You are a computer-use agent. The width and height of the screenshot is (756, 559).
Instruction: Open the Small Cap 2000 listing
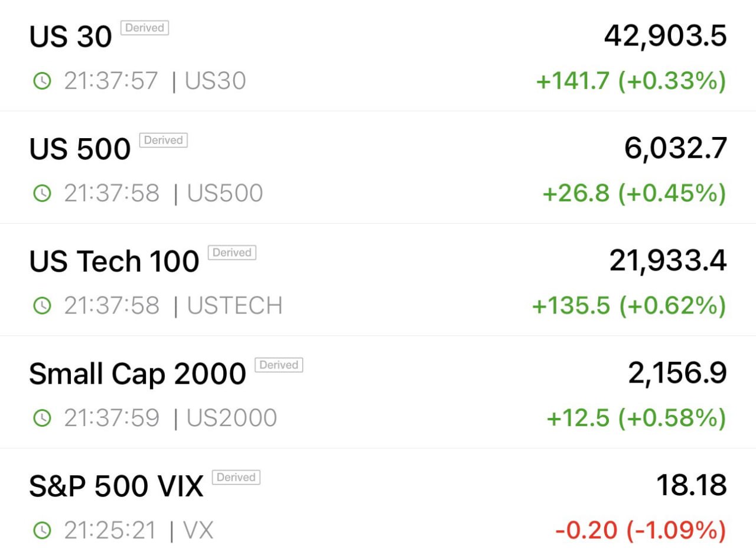click(378, 392)
